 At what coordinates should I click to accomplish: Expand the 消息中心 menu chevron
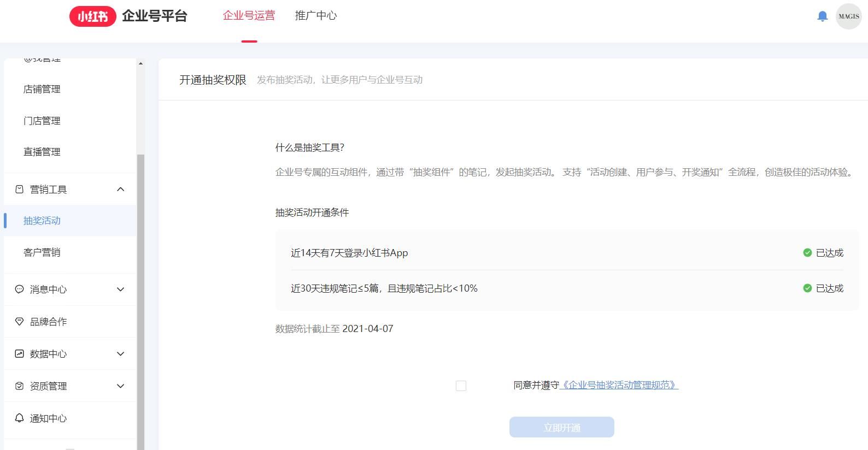pyautogui.click(x=121, y=289)
